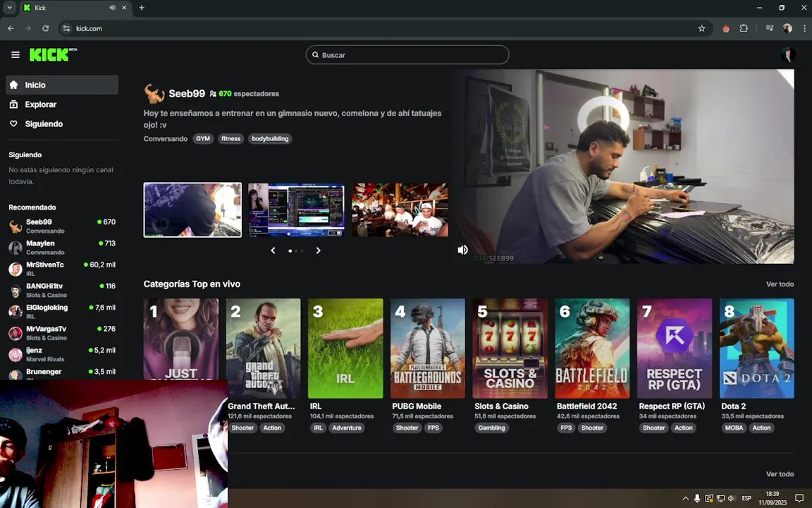Click Ver todo beside Categorías Top en vivo
The image size is (812, 508).
point(780,284)
